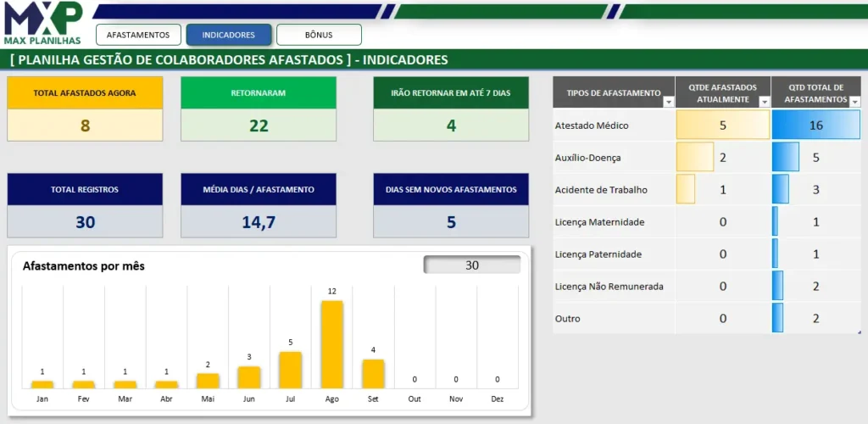Click the Dez month axis label
The image size is (868, 424).
click(498, 399)
